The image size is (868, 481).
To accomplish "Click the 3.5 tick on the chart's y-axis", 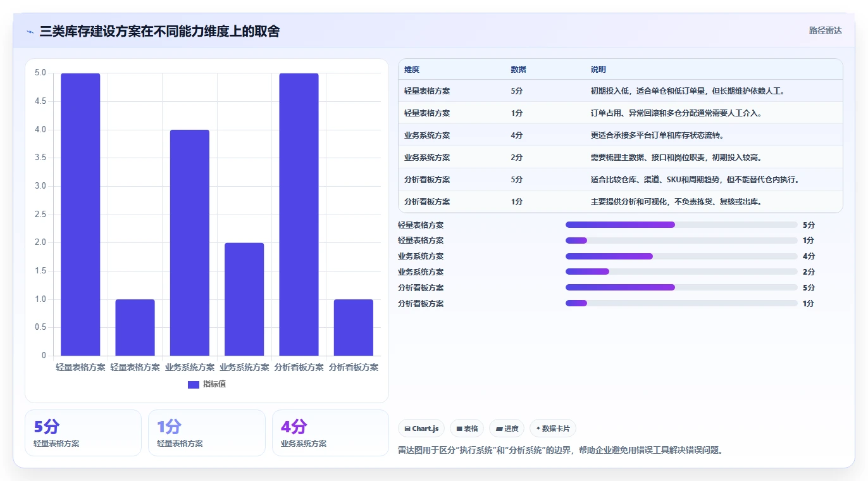I will (40, 158).
